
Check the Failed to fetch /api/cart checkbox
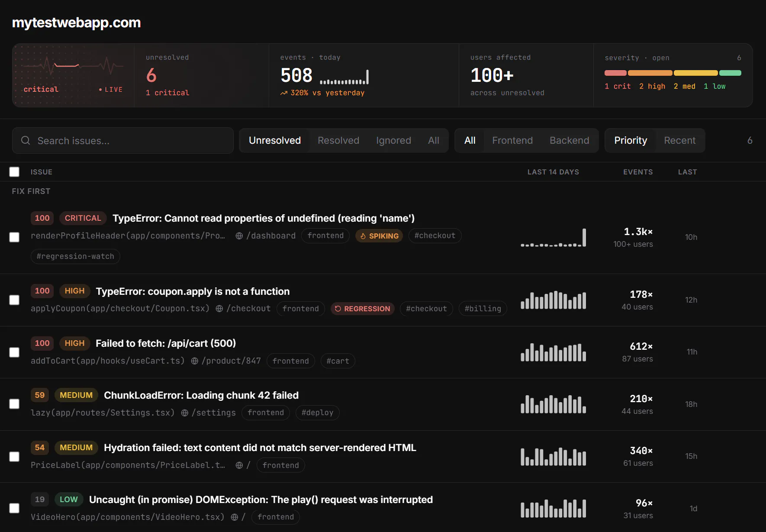[x=14, y=352]
